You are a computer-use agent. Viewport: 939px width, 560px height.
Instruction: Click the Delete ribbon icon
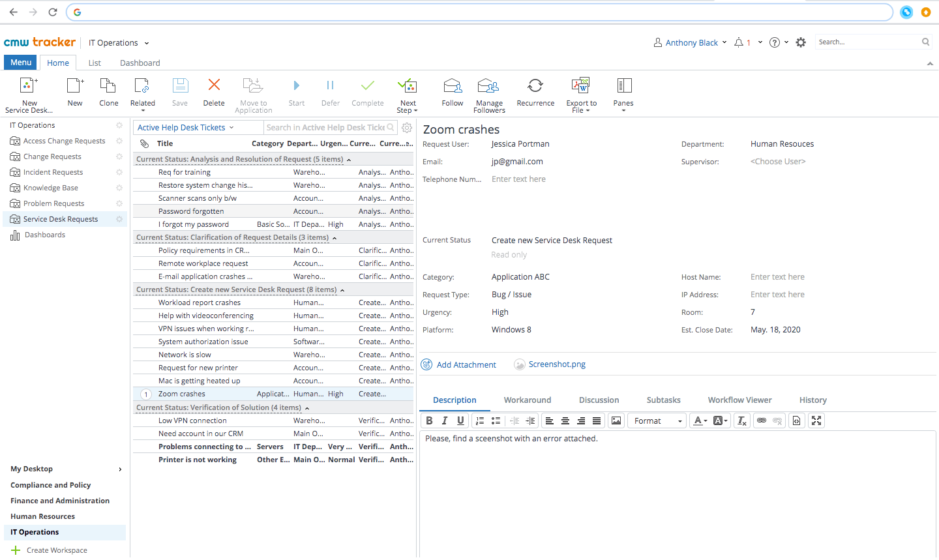click(214, 85)
